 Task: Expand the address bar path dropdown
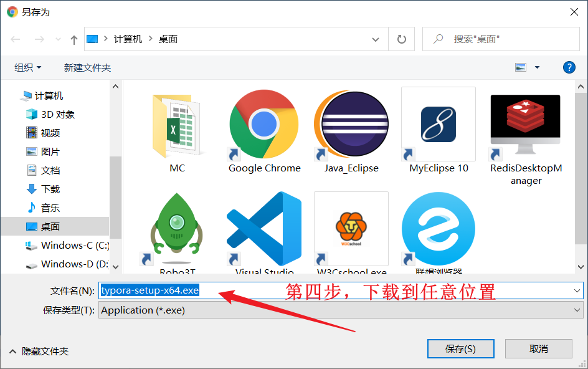(x=375, y=39)
